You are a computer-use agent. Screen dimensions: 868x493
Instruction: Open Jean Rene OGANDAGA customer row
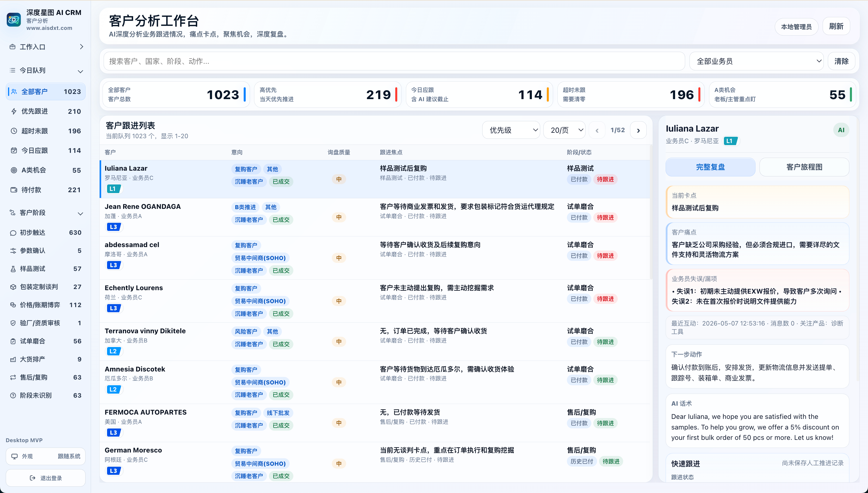tap(375, 217)
